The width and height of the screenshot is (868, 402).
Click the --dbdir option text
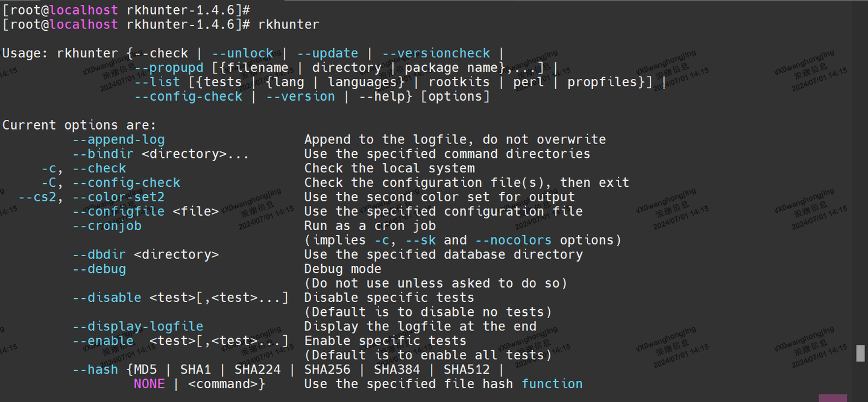point(99,254)
